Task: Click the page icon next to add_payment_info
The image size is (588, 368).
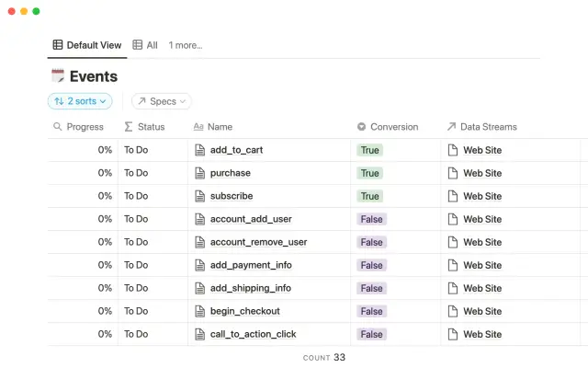Action: (x=200, y=265)
